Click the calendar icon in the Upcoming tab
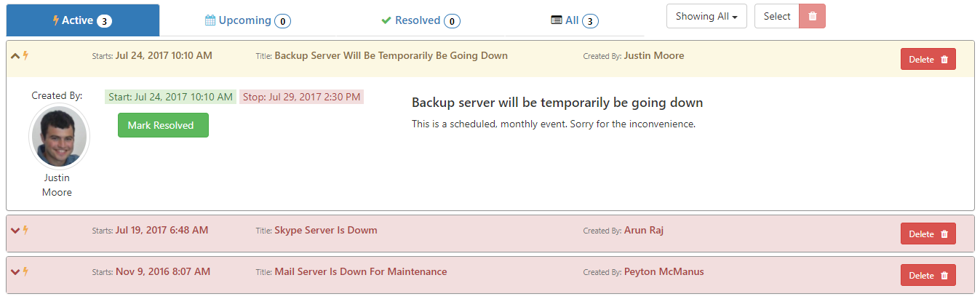Image resolution: width=980 pixels, height=299 pixels. pos(210,20)
